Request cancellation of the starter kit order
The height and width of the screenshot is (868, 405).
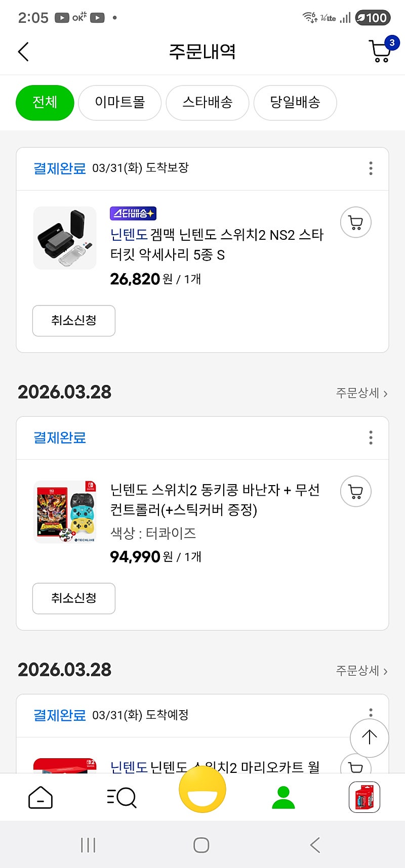click(74, 321)
